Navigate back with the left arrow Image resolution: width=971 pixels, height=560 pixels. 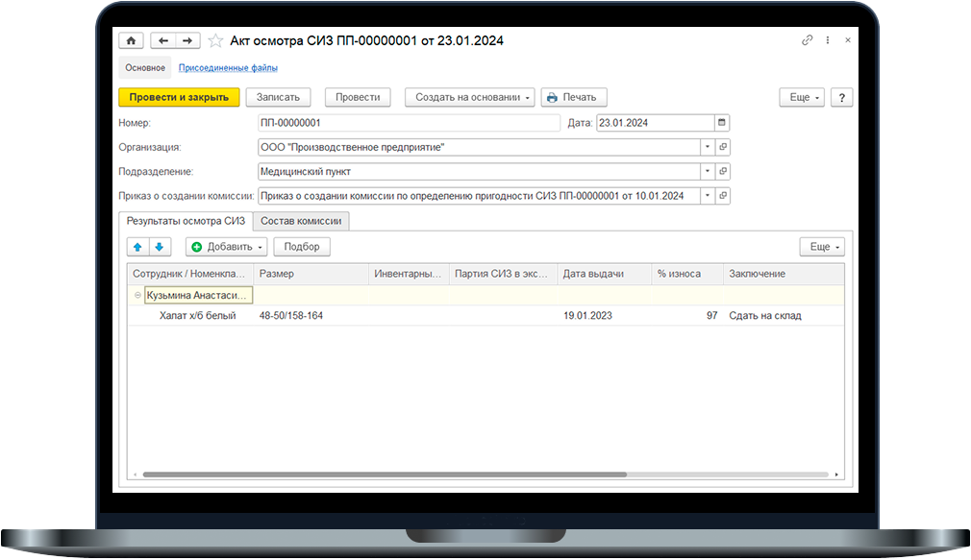tap(162, 41)
